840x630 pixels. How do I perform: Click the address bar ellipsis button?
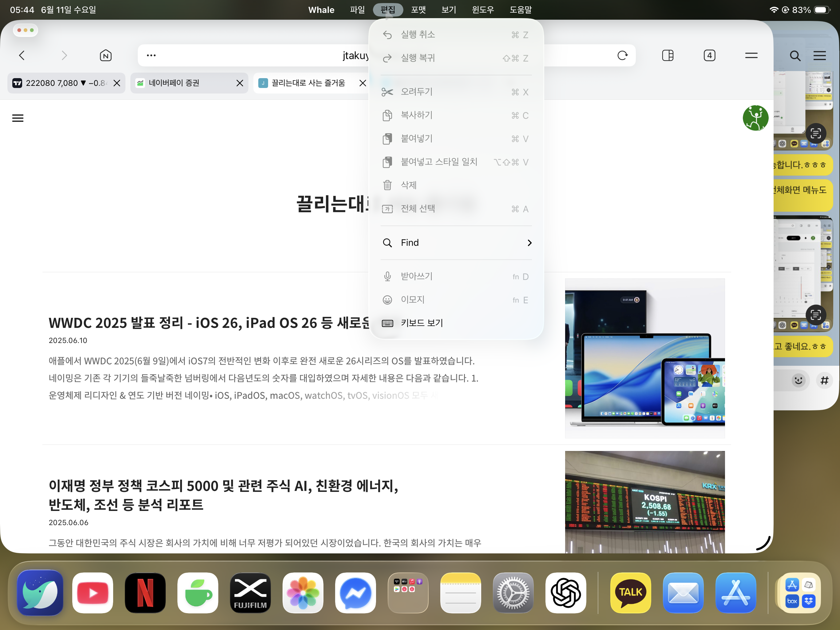151,55
